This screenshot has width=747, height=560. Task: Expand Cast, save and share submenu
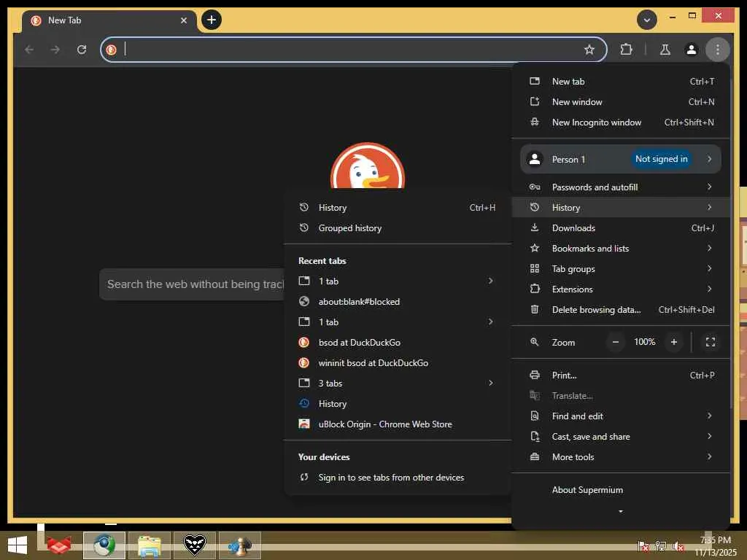click(x=621, y=437)
